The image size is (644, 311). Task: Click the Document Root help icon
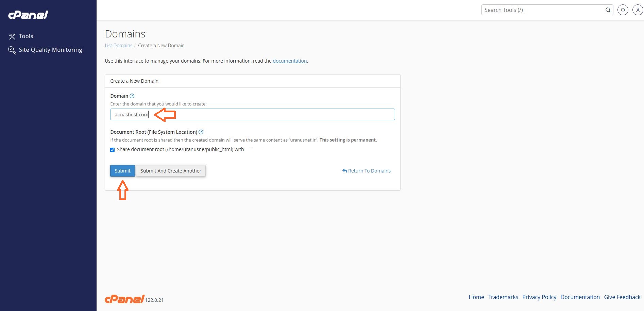coord(201,132)
